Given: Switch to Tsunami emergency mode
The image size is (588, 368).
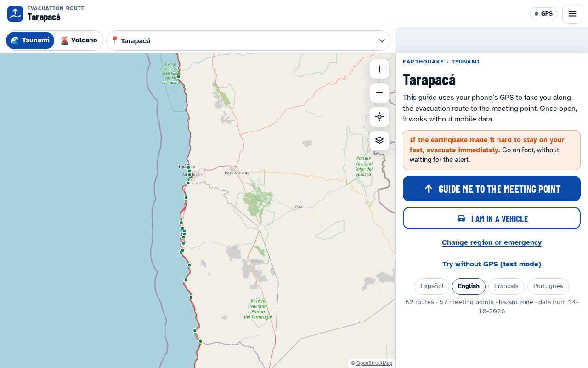Looking at the screenshot, I should 30,40.
